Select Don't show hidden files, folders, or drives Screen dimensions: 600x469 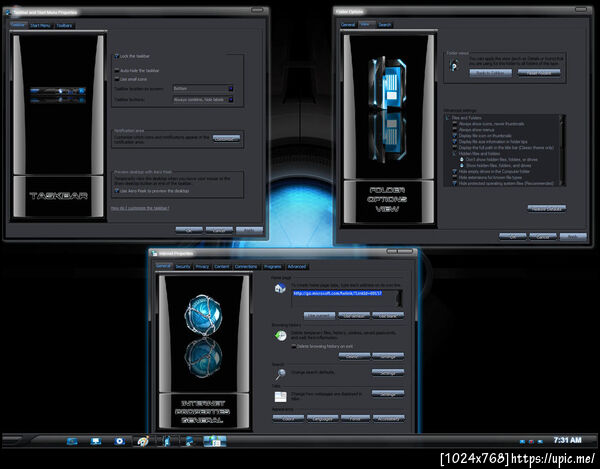462,160
